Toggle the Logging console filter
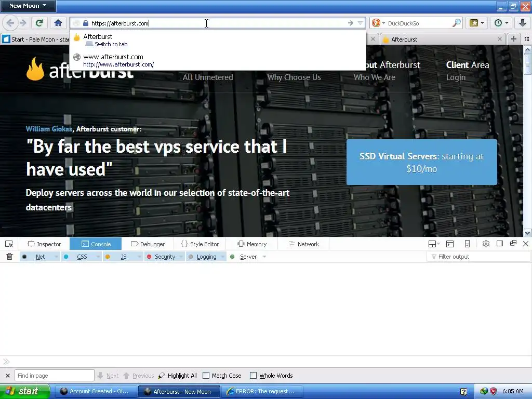 tap(203, 257)
